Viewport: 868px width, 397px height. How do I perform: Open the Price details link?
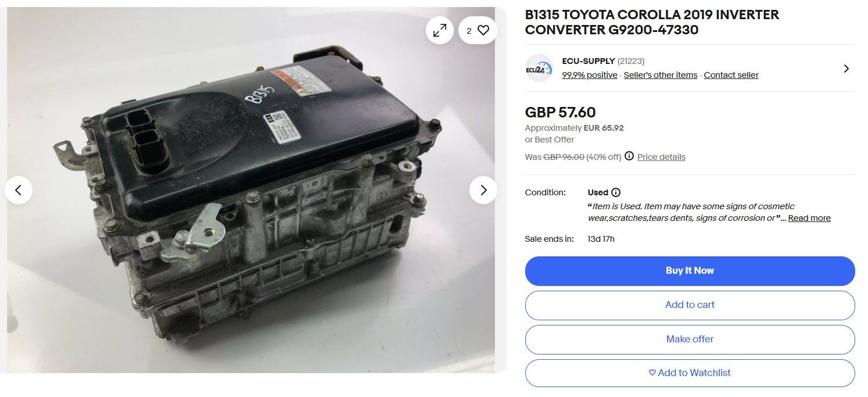pyautogui.click(x=661, y=157)
